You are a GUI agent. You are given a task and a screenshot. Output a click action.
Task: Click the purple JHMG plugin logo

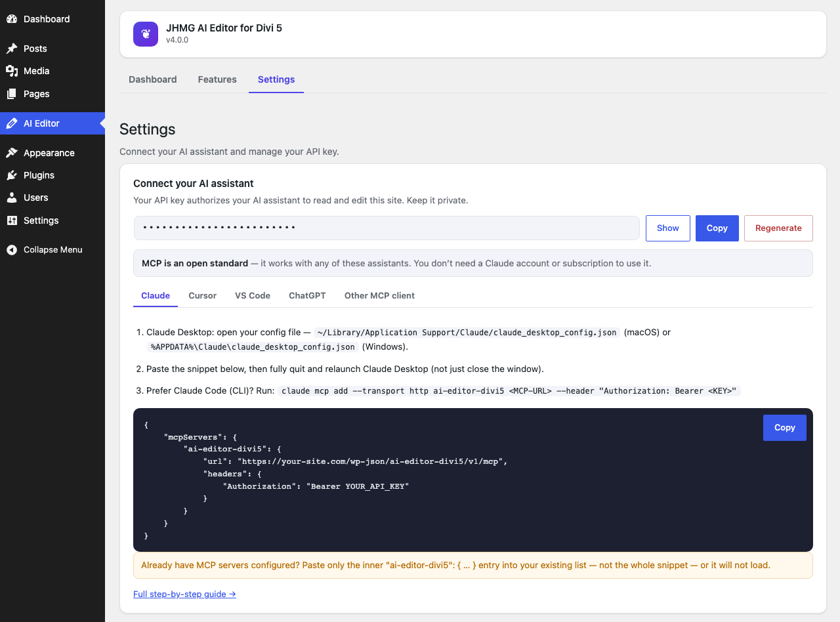(x=146, y=34)
